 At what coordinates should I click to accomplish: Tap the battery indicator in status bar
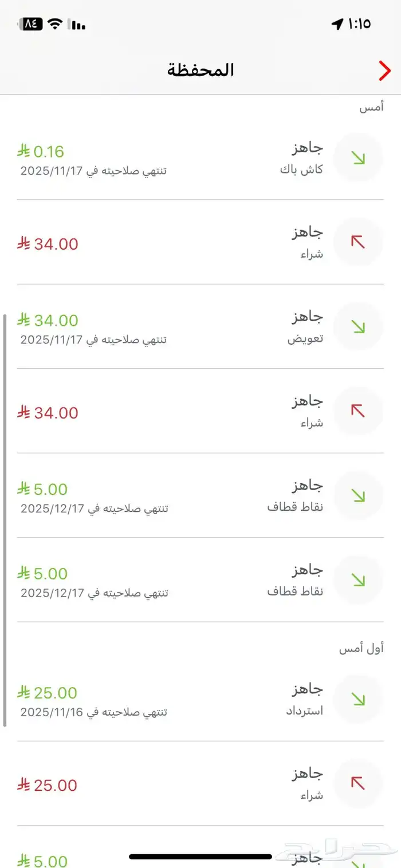tap(31, 24)
